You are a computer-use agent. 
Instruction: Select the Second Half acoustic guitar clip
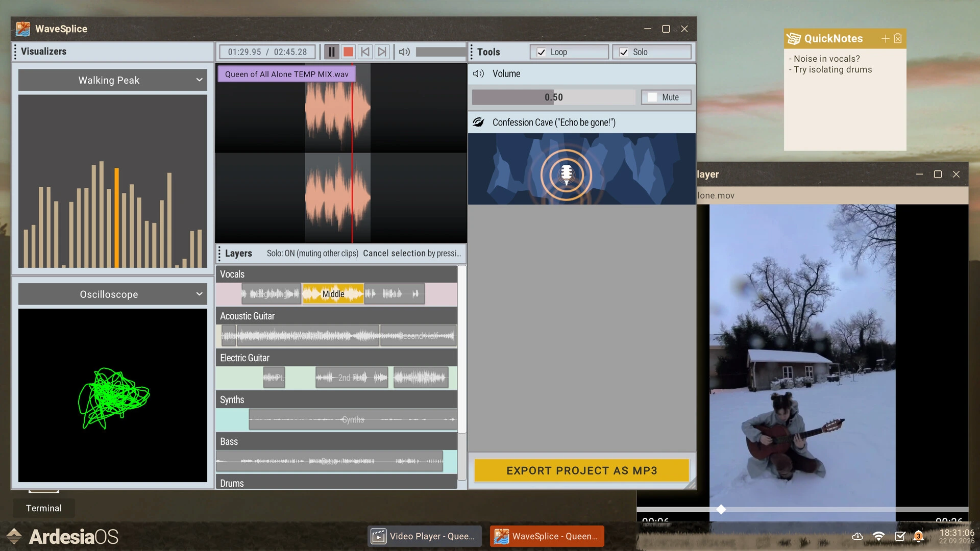[x=418, y=336]
